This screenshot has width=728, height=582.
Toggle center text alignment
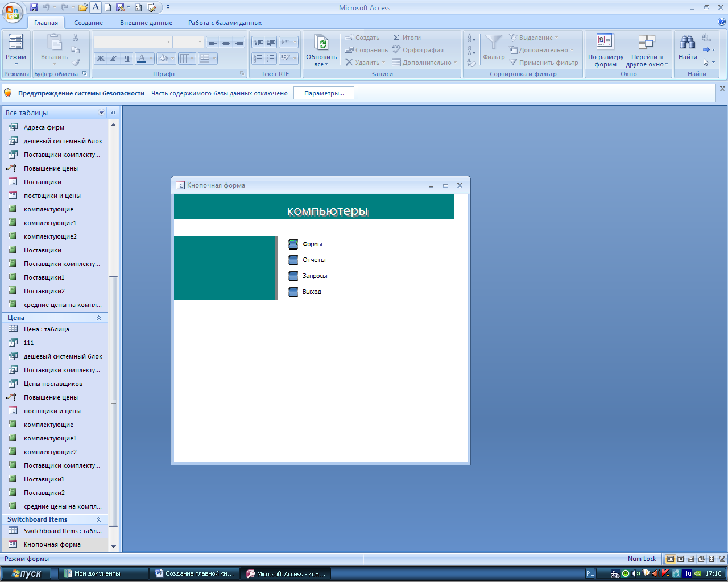pos(226,42)
